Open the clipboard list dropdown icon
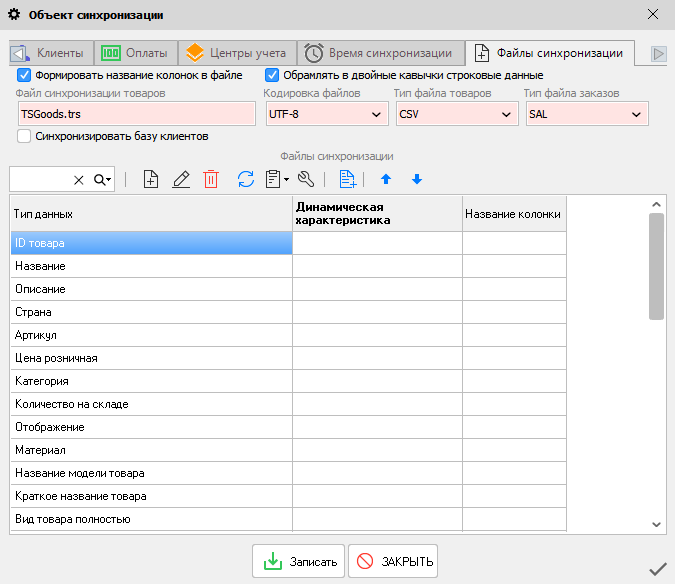Image resolution: width=675 pixels, height=584 pixels. [277, 179]
